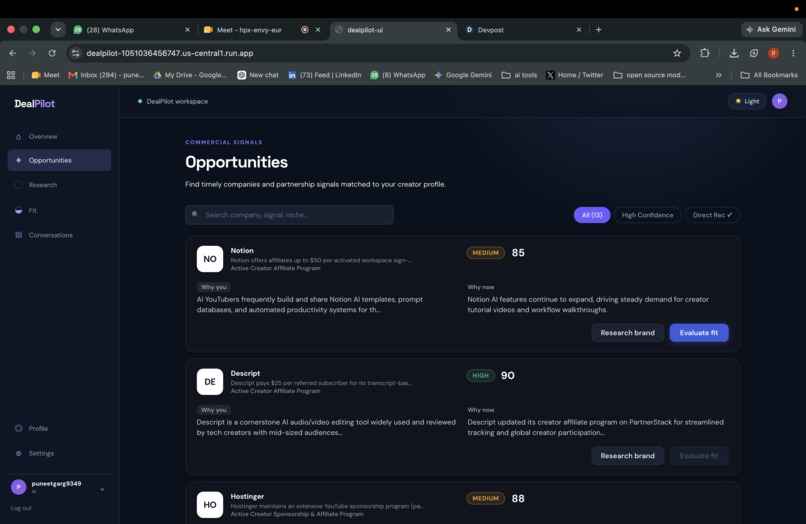Switch to the Meet - hpx-envy-eur tab
This screenshot has width=806, height=524.
point(262,30)
